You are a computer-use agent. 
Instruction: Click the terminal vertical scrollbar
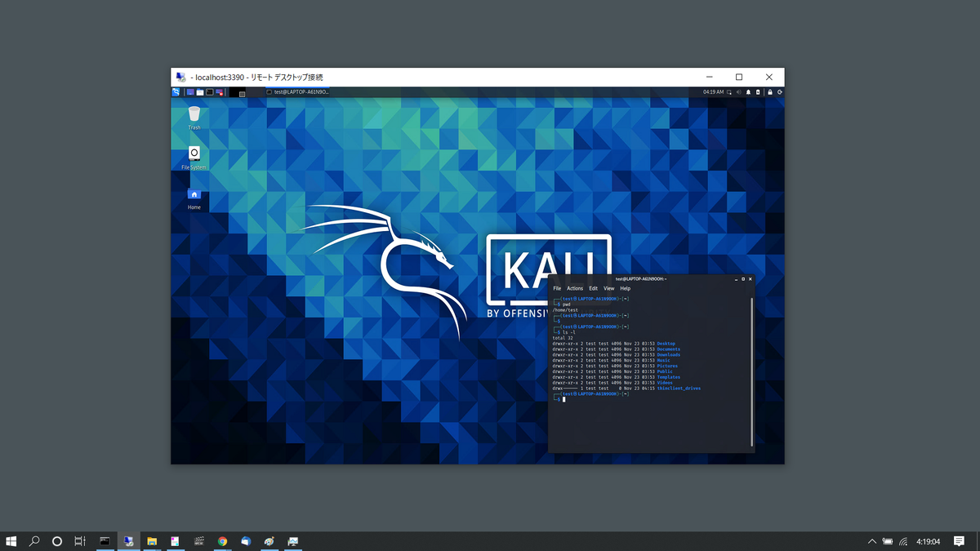752,371
